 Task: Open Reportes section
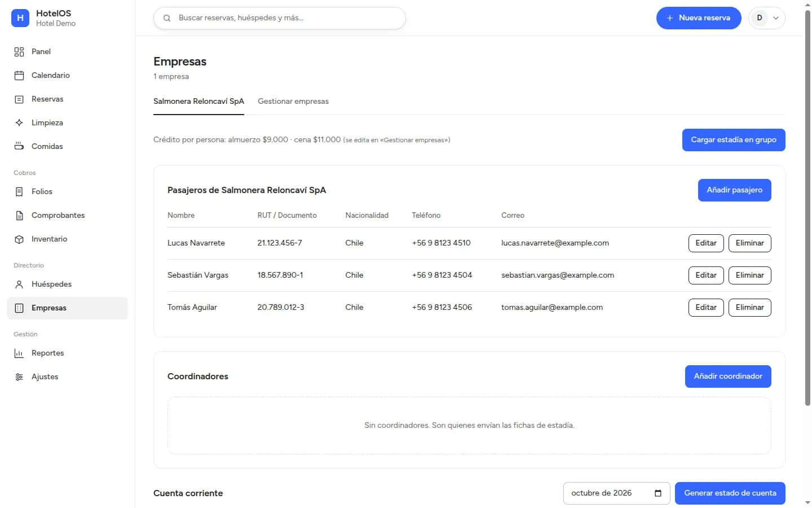[x=68, y=353]
